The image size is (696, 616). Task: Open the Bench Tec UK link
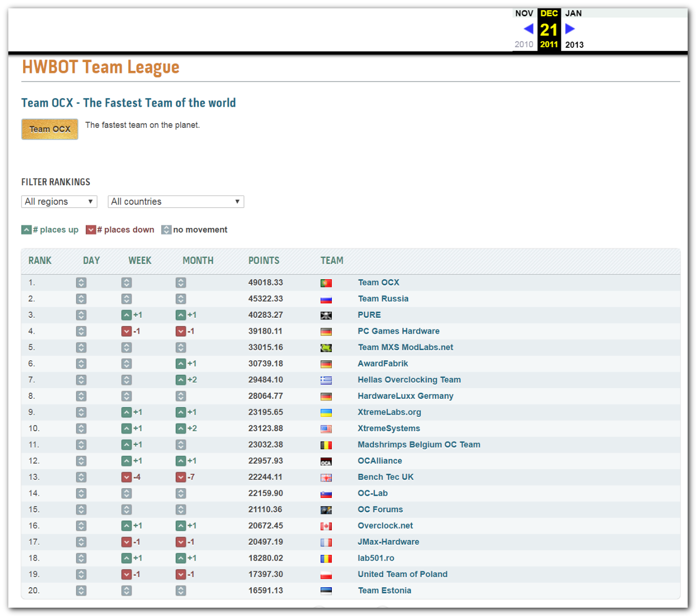pyautogui.click(x=386, y=477)
